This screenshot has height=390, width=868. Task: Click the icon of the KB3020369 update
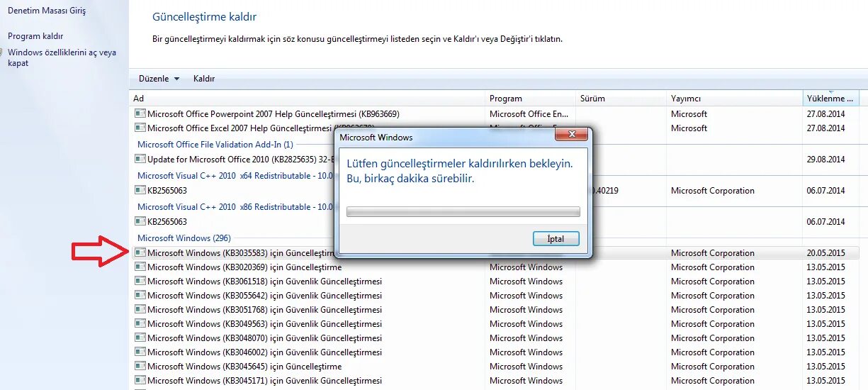click(x=140, y=267)
